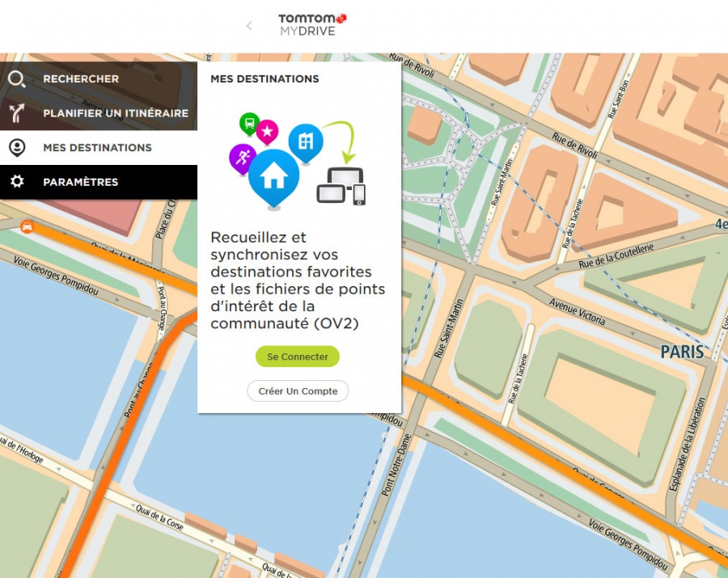Click the Avenue Victoria street label
Image resolution: width=728 pixels, height=578 pixels.
pyautogui.click(x=577, y=312)
